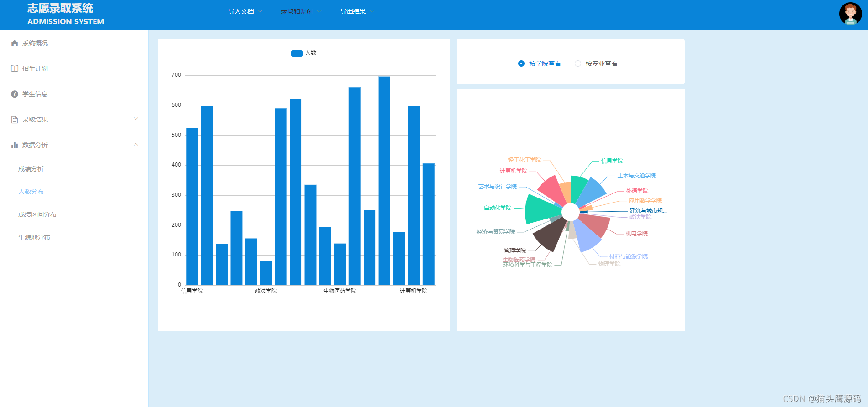This screenshot has width=868, height=407.
Task: Click the 环境科学与工程学院 pie label
Action: coord(527,265)
